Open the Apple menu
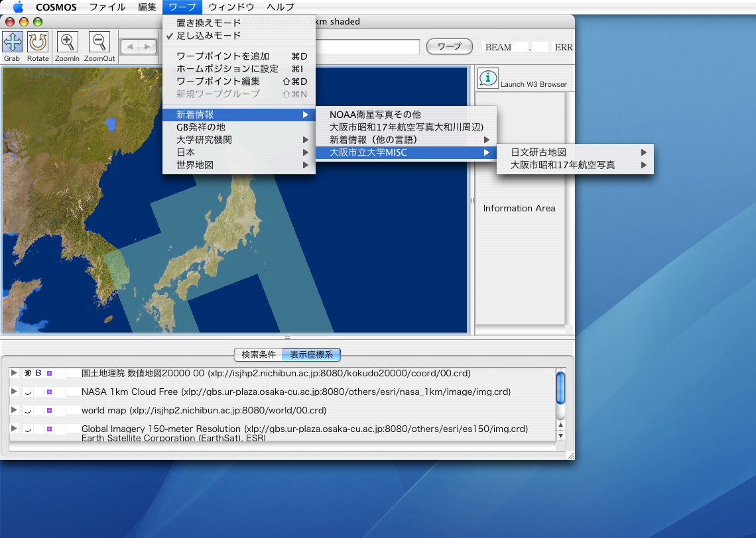This screenshot has width=756, height=538. 18,7
